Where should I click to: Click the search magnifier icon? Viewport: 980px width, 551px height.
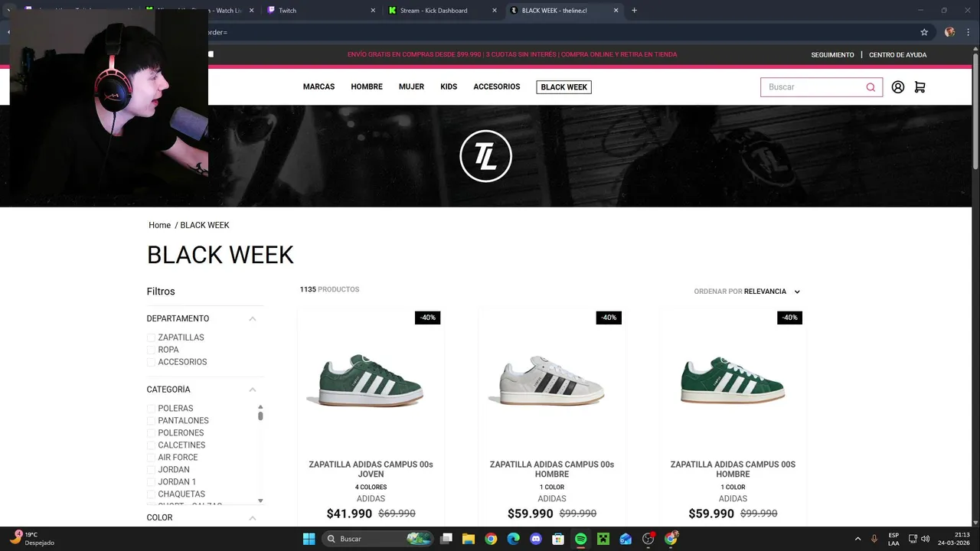click(x=871, y=87)
